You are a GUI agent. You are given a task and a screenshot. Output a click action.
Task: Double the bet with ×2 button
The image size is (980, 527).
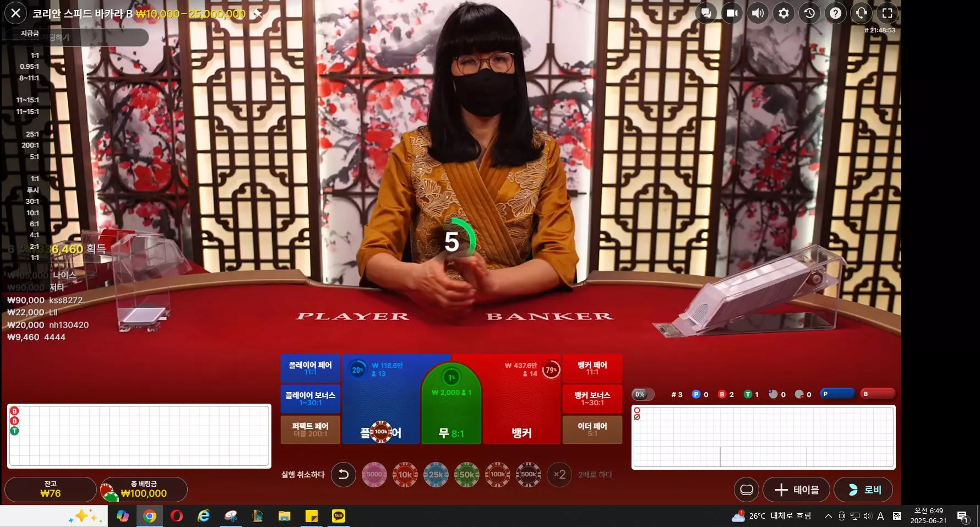pos(560,474)
